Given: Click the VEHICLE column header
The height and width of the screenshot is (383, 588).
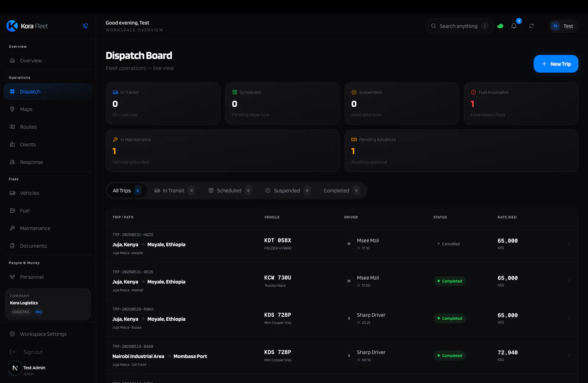Looking at the screenshot, I should click(x=272, y=217).
